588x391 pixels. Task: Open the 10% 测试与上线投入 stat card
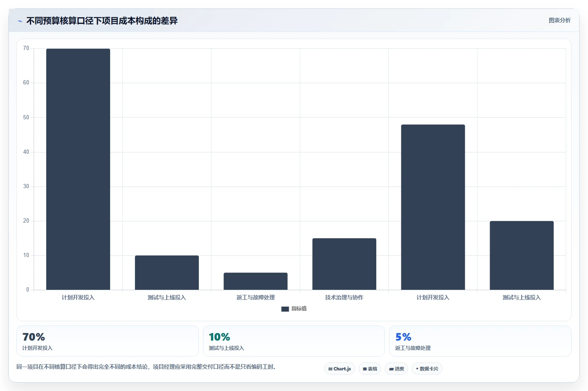pos(294,341)
